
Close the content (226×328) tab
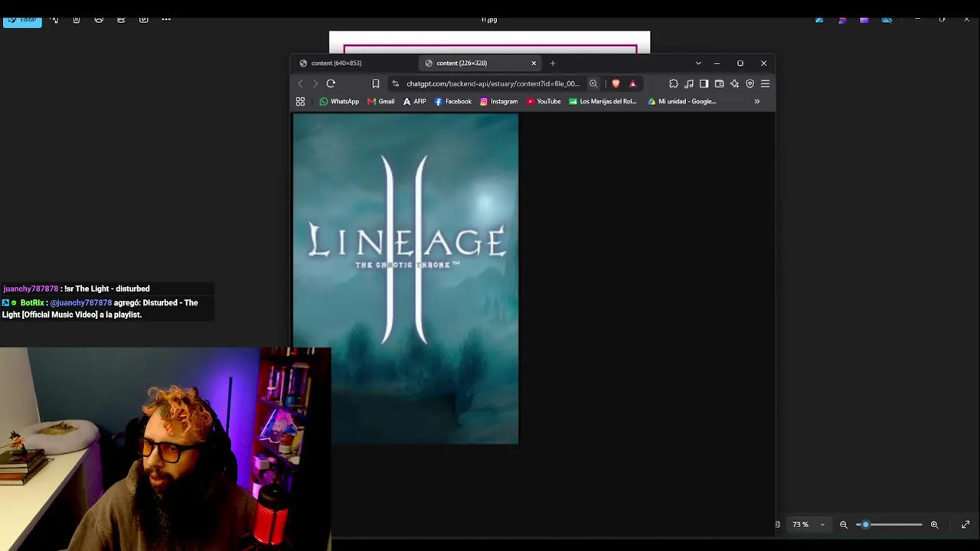coord(534,63)
